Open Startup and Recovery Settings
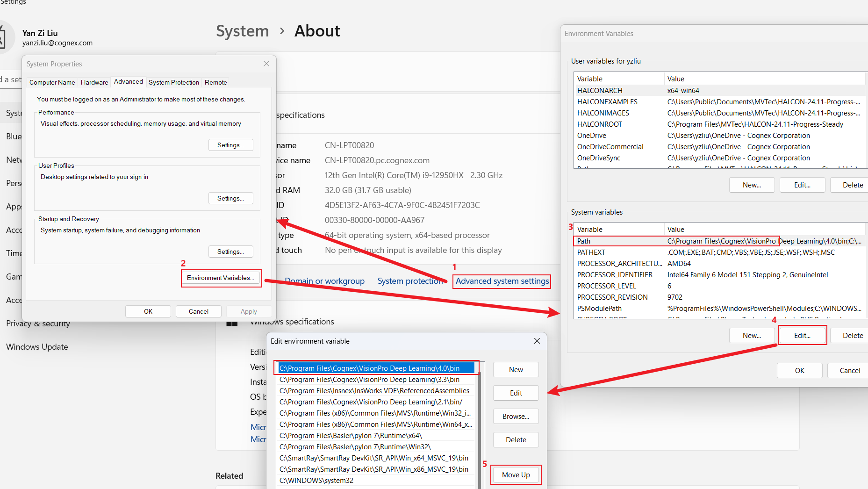The height and width of the screenshot is (489, 868). click(230, 251)
